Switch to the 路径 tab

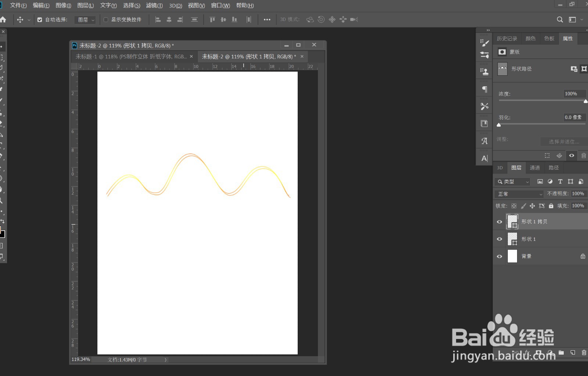553,168
